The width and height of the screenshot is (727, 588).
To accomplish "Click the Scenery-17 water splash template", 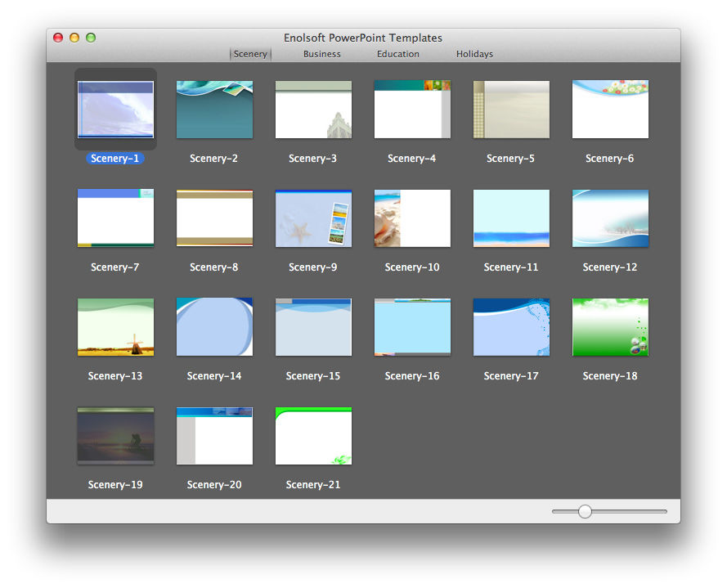I will tap(511, 327).
